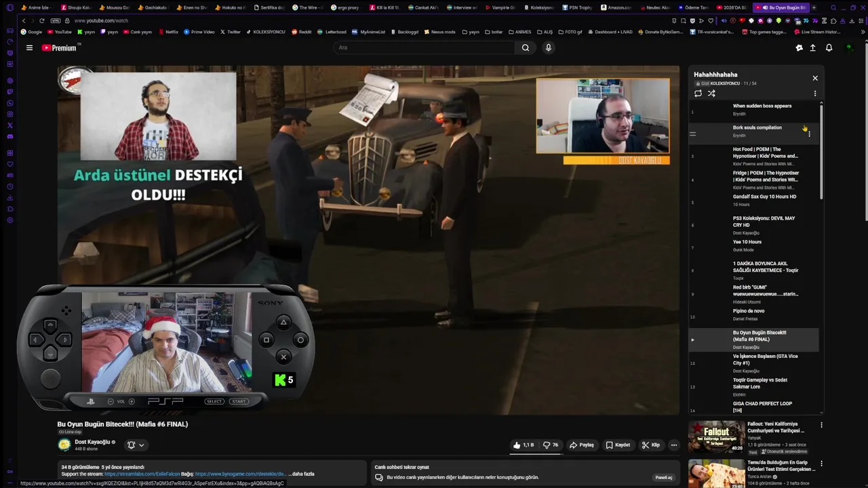
Task: Click 'Paneli aç' chat replay button
Action: pos(663,477)
